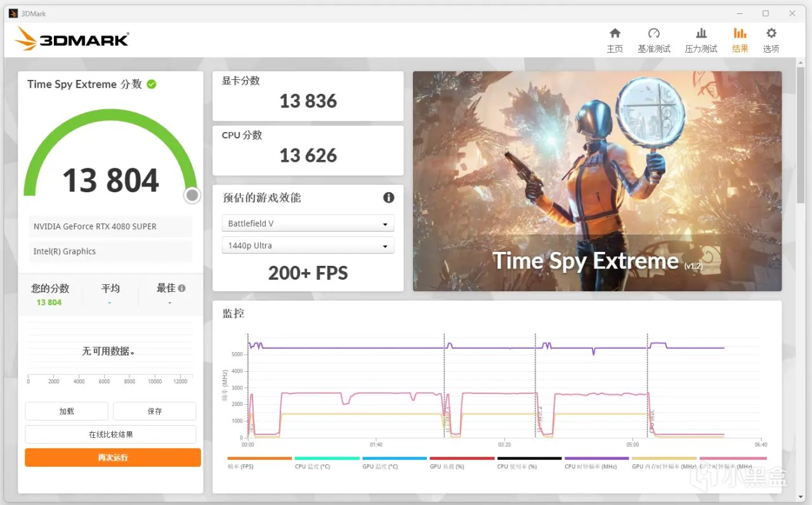This screenshot has height=505, width=812.
Task: Click the 显卡分数 value 13 836
Action: (308, 101)
